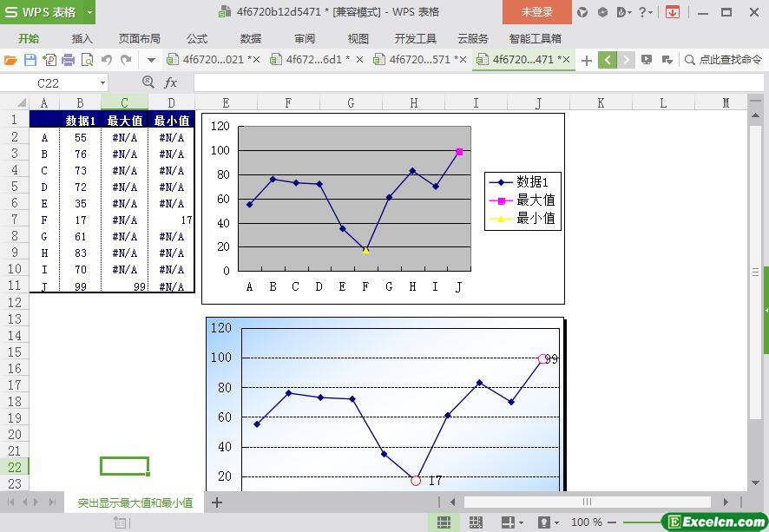Image resolution: width=769 pixels, height=532 pixels.
Task: Switch to page break preview icon
Action: 476,522
